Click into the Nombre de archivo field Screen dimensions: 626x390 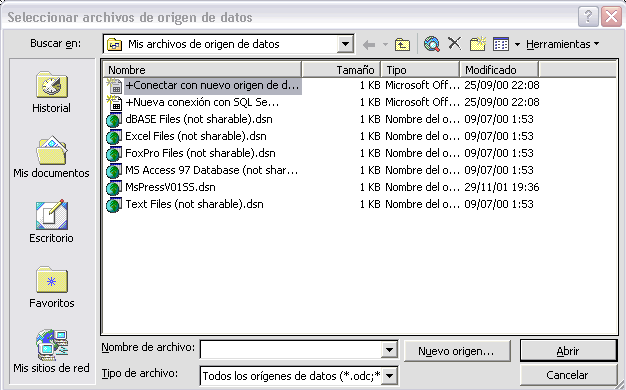(x=291, y=350)
